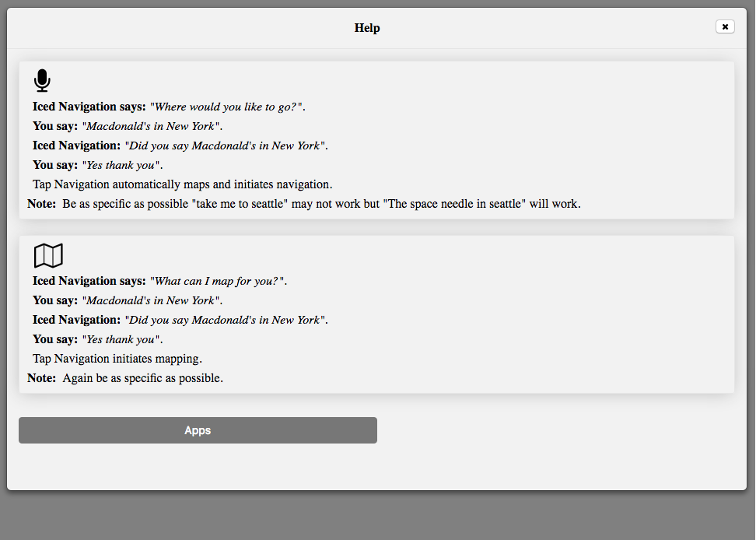The width and height of the screenshot is (756, 540).
Task: Click "Tap Navigation initiates mapping." line
Action: coord(117,359)
